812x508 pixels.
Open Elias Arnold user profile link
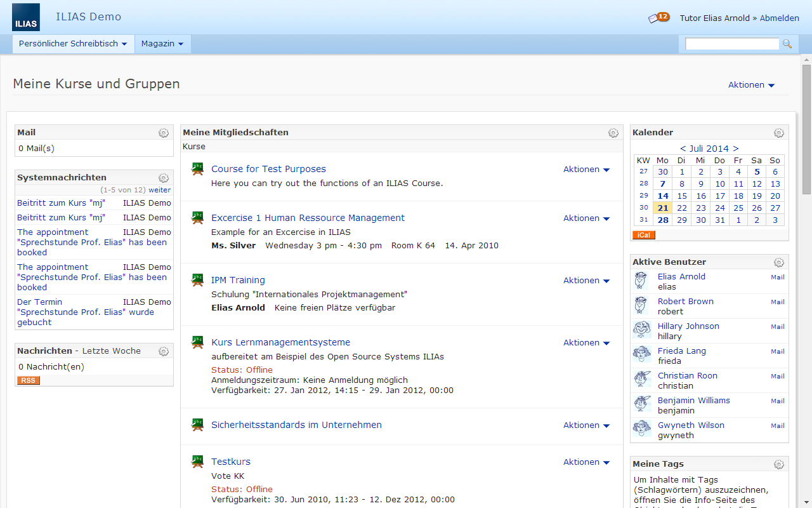(x=681, y=276)
